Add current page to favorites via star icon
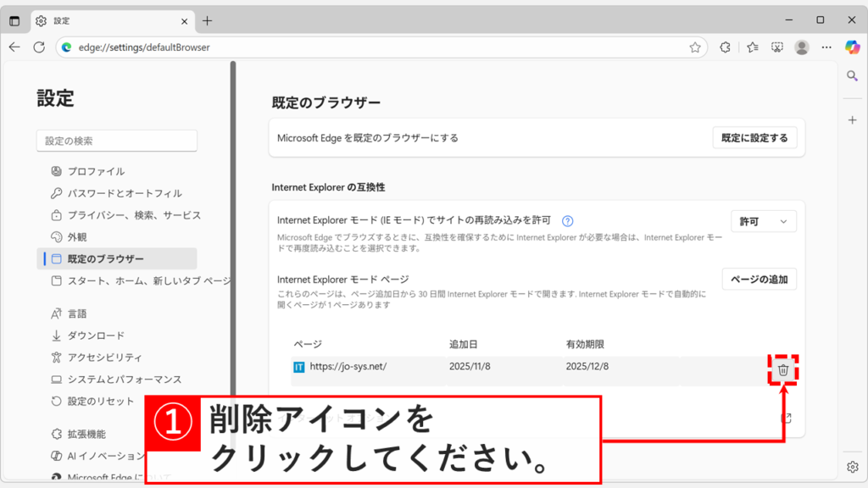Viewport: 868px width, 488px height. click(x=695, y=47)
